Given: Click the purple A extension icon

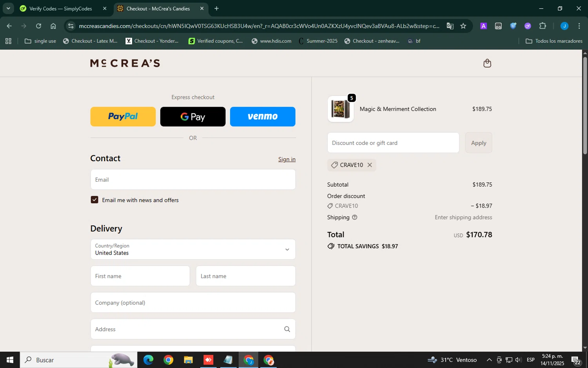Looking at the screenshot, I should [484, 26].
